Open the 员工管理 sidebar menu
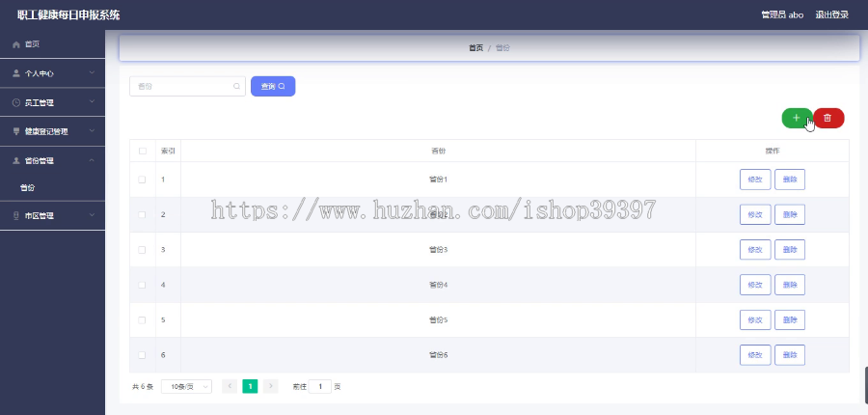The height and width of the screenshot is (415, 868). (x=53, y=102)
